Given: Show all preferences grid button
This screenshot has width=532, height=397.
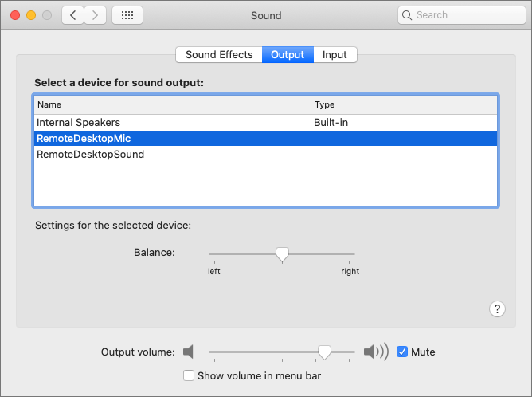Looking at the screenshot, I should (x=127, y=15).
